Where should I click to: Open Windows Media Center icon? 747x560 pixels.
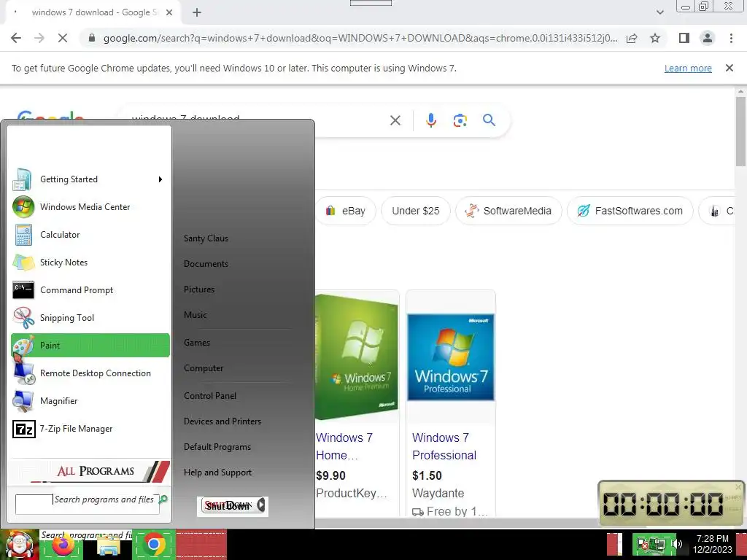23,207
